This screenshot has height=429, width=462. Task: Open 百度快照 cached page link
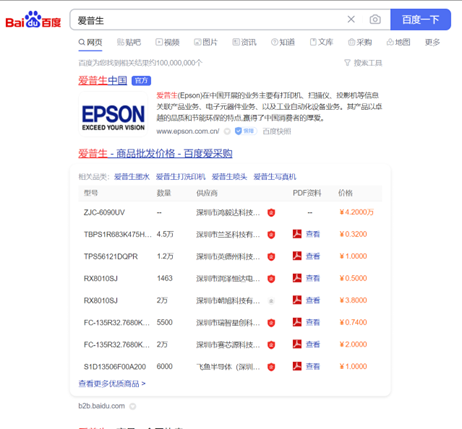(277, 131)
